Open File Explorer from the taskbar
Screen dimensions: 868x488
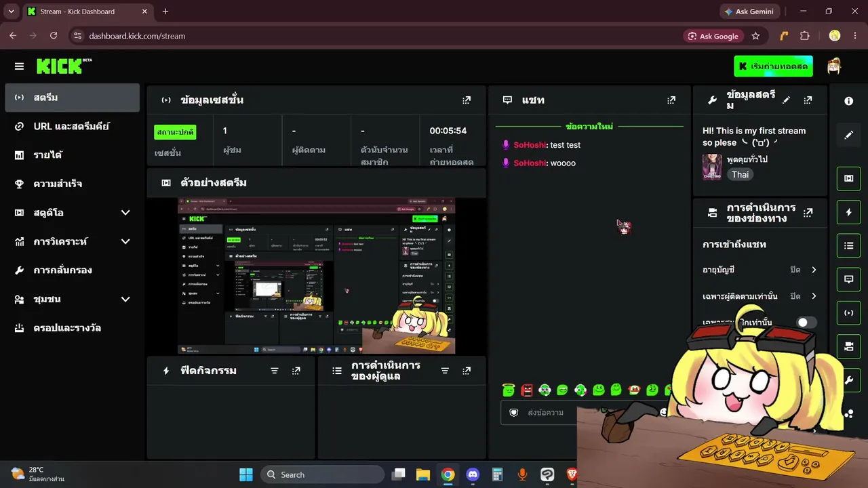click(423, 474)
